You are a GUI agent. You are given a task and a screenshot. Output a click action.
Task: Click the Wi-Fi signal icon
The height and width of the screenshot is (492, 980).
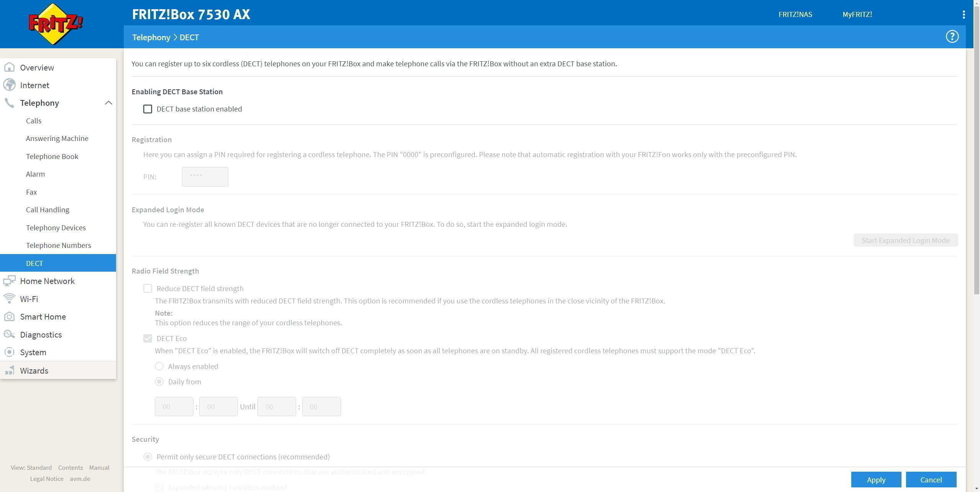(9, 299)
